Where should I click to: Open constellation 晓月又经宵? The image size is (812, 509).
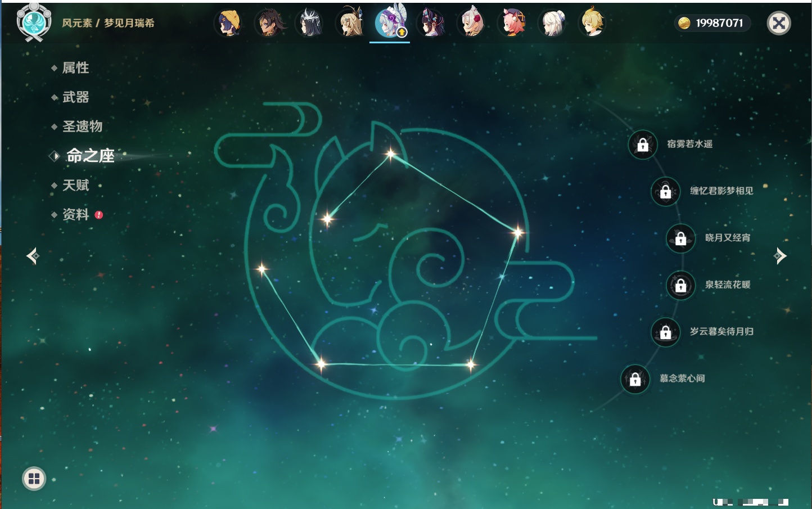coord(728,237)
